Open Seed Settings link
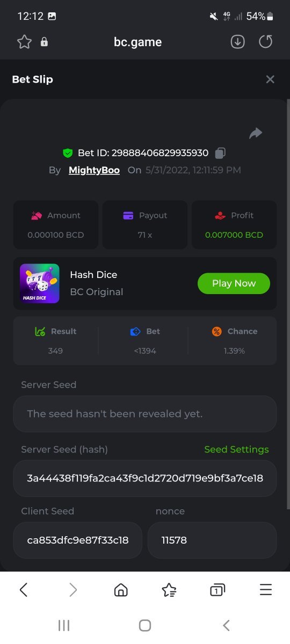Viewport: 290px width, 644px height. [236, 450]
